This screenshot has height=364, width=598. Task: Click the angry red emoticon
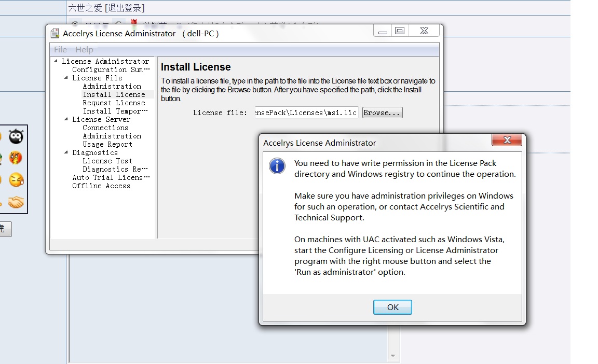[16, 158]
